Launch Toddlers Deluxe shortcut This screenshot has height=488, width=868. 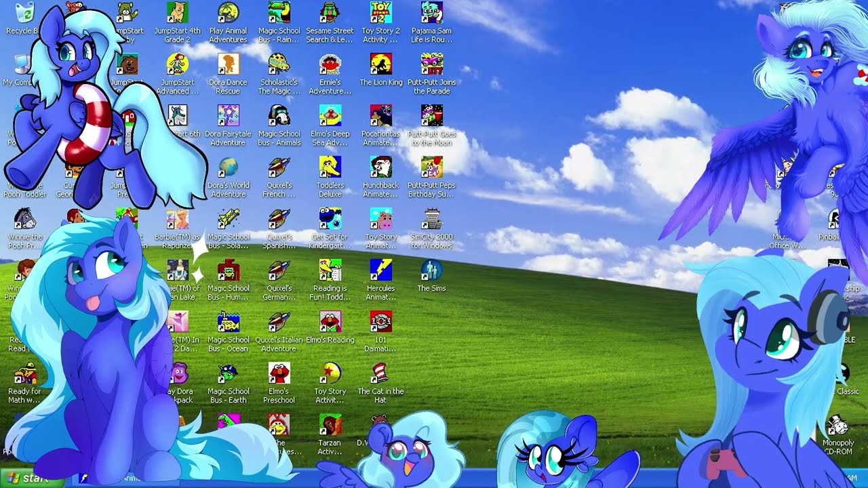coord(330,177)
